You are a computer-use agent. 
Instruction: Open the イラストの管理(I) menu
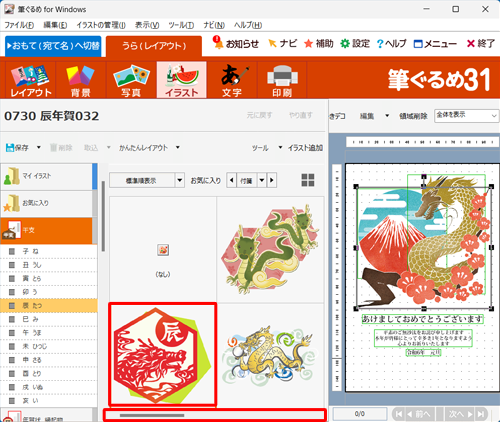101,25
